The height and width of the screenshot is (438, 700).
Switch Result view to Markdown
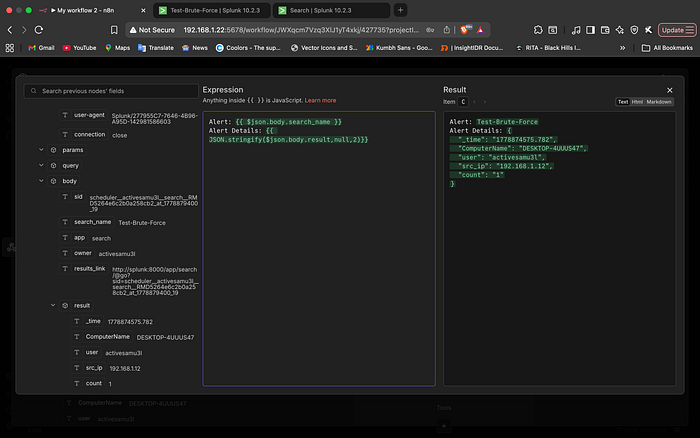click(658, 102)
